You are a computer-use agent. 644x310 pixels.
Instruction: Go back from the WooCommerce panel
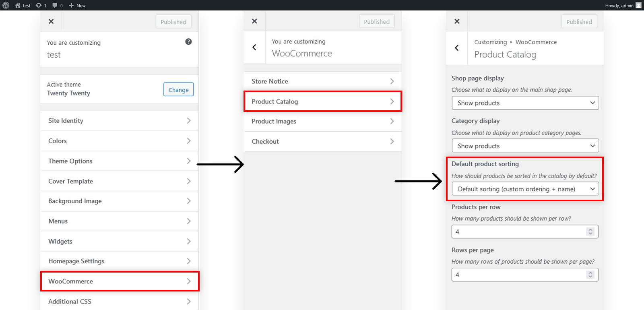point(254,48)
